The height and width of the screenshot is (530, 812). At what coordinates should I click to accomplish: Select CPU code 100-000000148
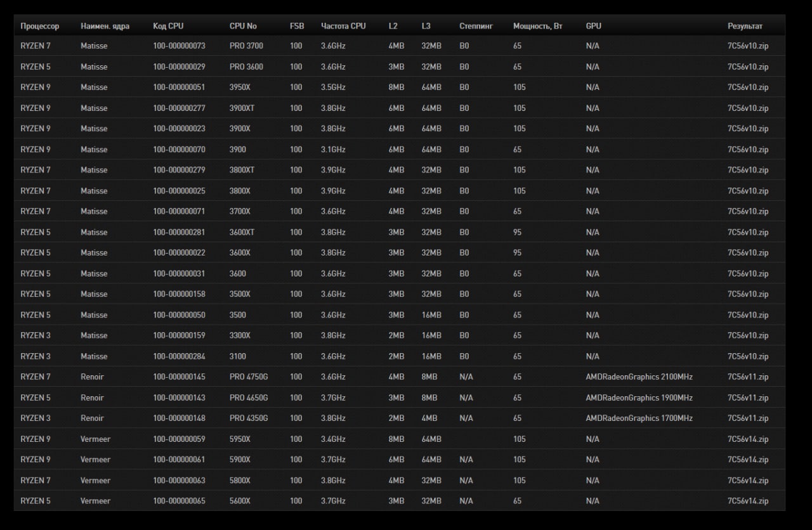tap(179, 418)
